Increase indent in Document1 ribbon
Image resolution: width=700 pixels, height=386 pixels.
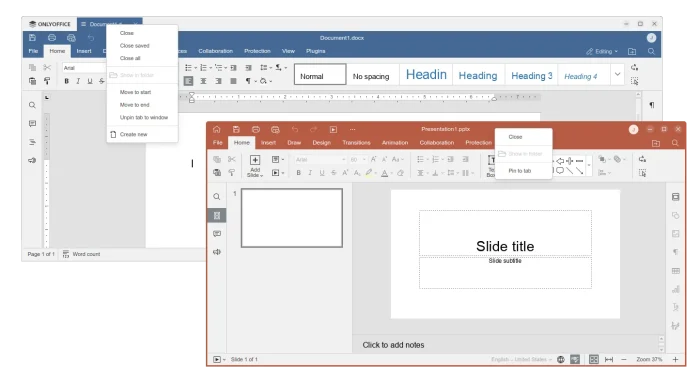click(249, 68)
